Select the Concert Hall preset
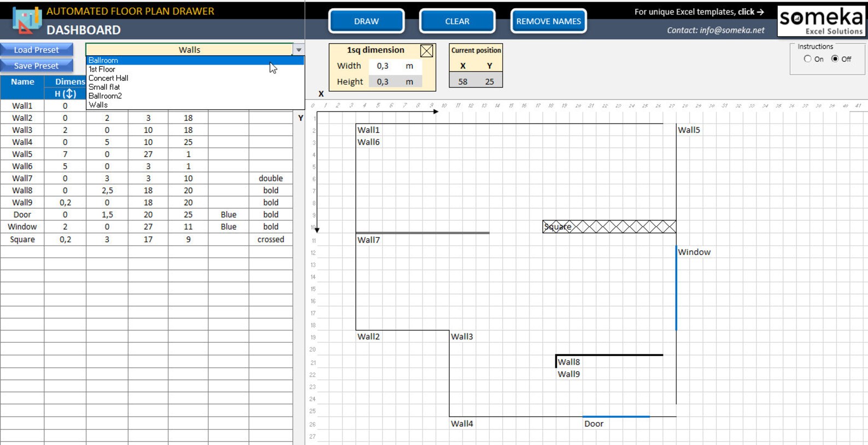This screenshot has width=868, height=445. (195, 78)
